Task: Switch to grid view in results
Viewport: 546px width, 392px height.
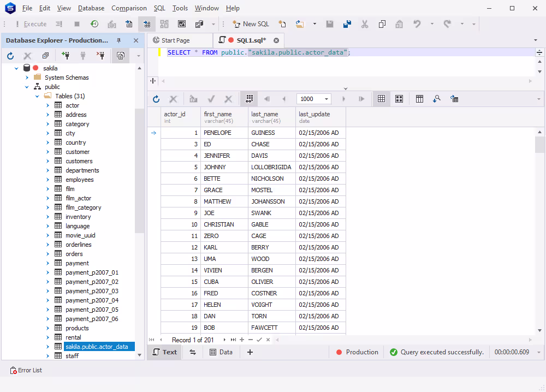Action: [381, 99]
